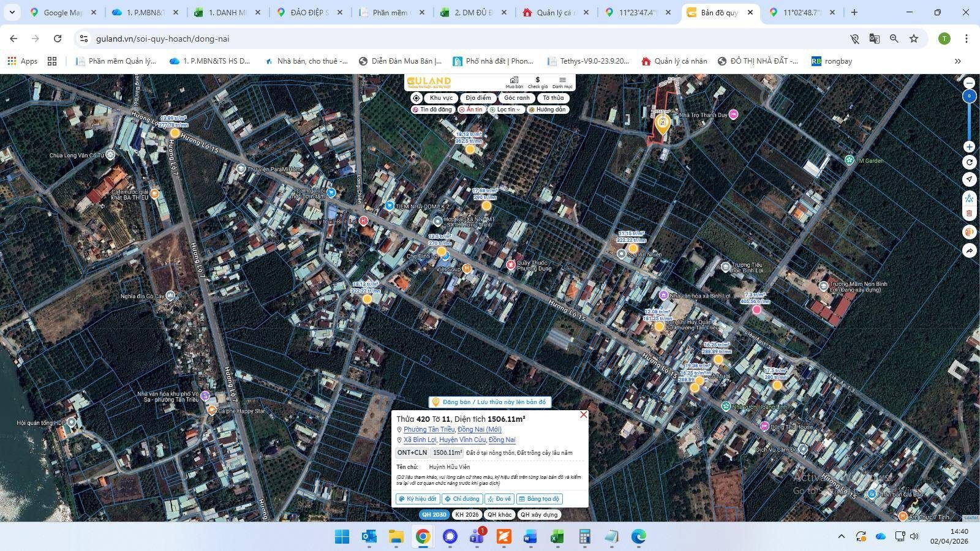980x551 pixels.
Task: Click the Đo vẽ measure button
Action: (x=500, y=499)
